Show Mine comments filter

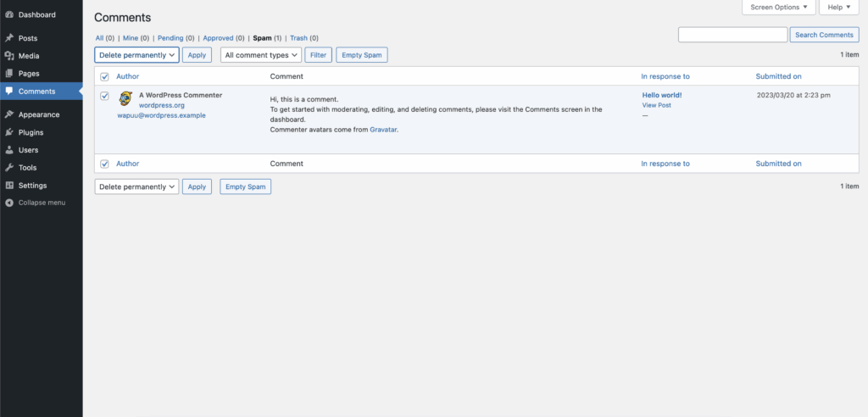[x=130, y=38]
